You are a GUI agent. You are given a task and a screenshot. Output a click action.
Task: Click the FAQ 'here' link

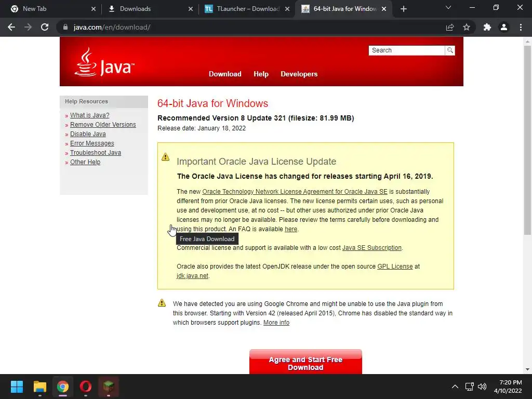[x=291, y=229]
